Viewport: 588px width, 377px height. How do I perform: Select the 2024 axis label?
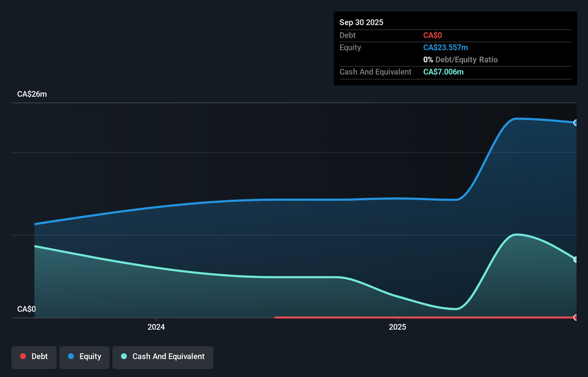pyautogui.click(x=156, y=327)
